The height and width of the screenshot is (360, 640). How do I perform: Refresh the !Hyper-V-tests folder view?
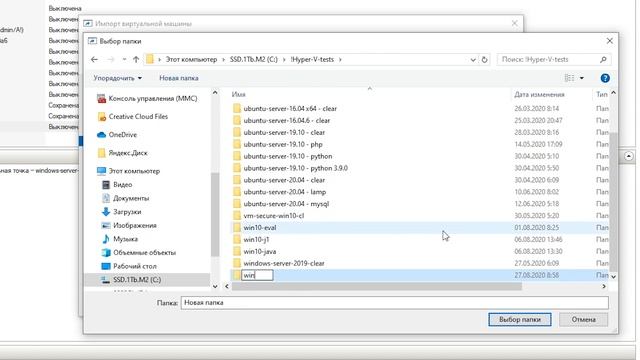pyautogui.click(x=484, y=60)
